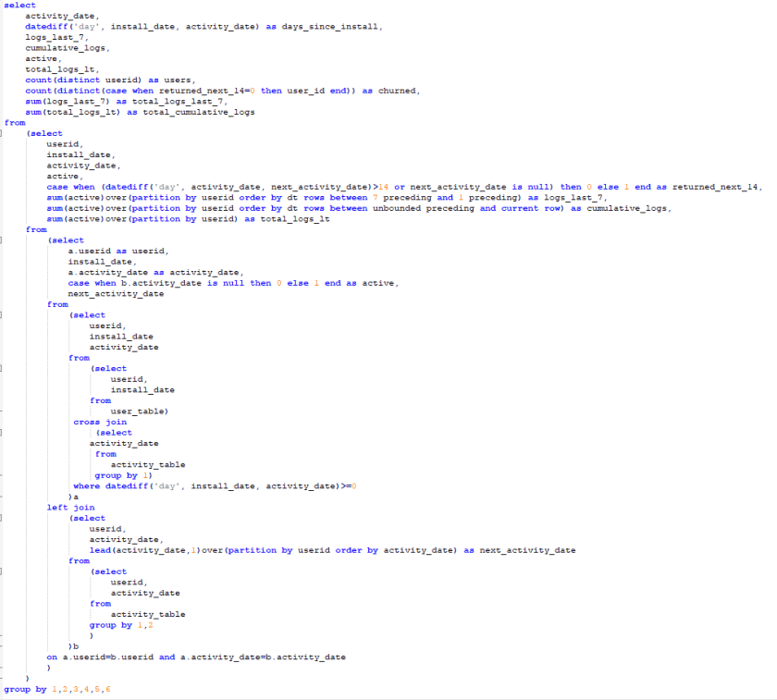
Task: Click the where datediff clause keyword
Action: [x=86, y=486]
